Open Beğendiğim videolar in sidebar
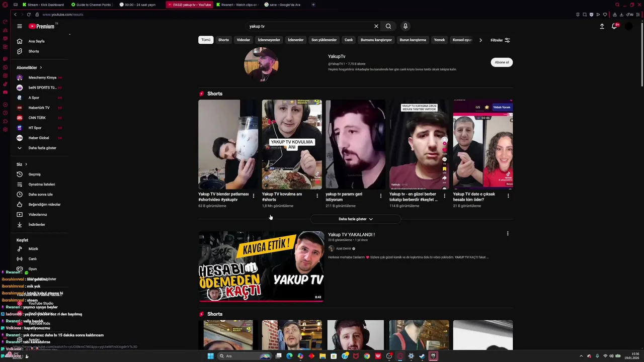 click(x=39, y=205)
